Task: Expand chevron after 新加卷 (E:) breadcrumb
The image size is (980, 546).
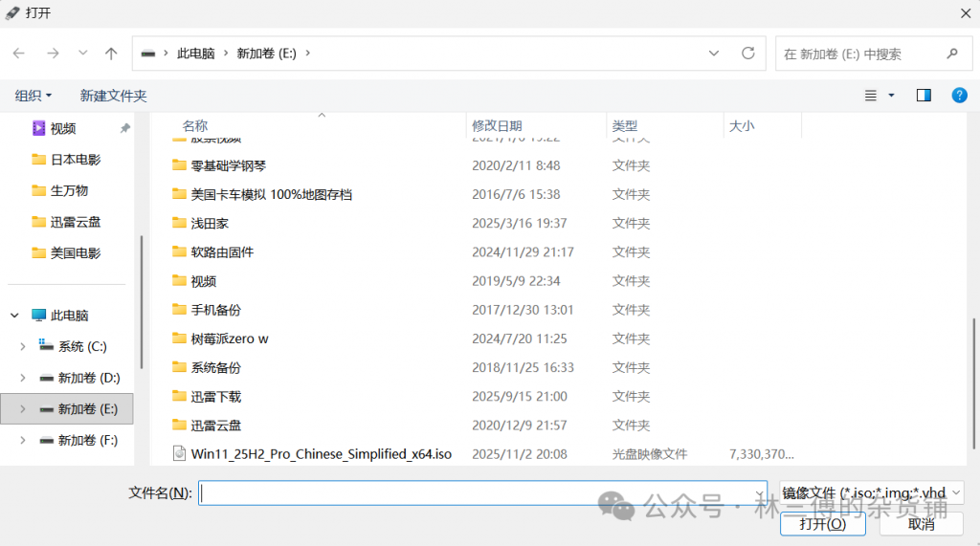Action: tap(307, 54)
